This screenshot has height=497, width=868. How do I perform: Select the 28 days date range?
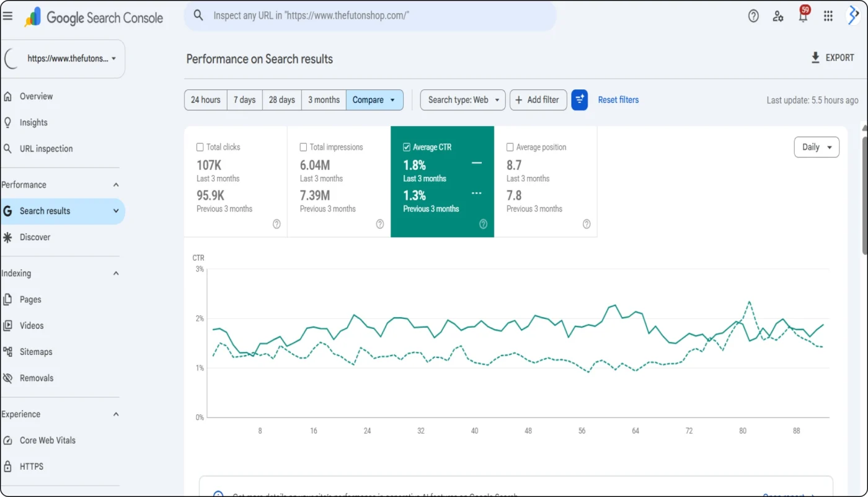point(282,100)
